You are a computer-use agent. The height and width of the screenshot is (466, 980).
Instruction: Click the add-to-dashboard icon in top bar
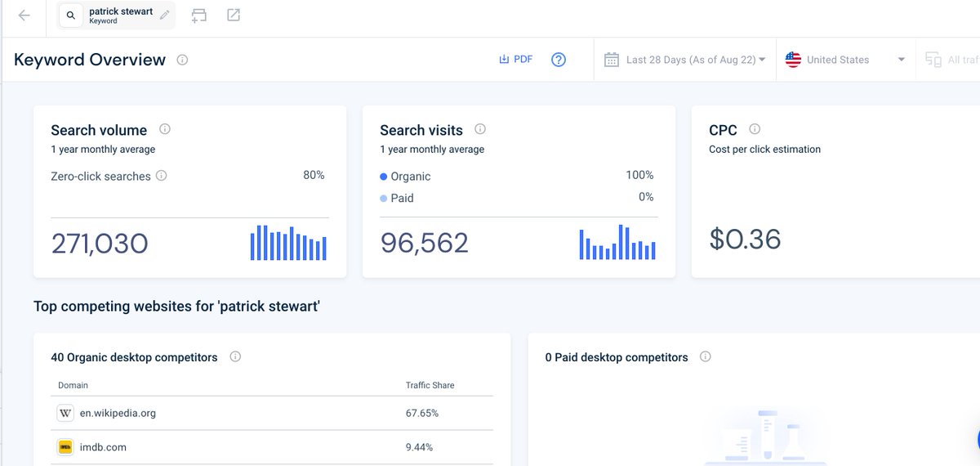click(x=198, y=16)
